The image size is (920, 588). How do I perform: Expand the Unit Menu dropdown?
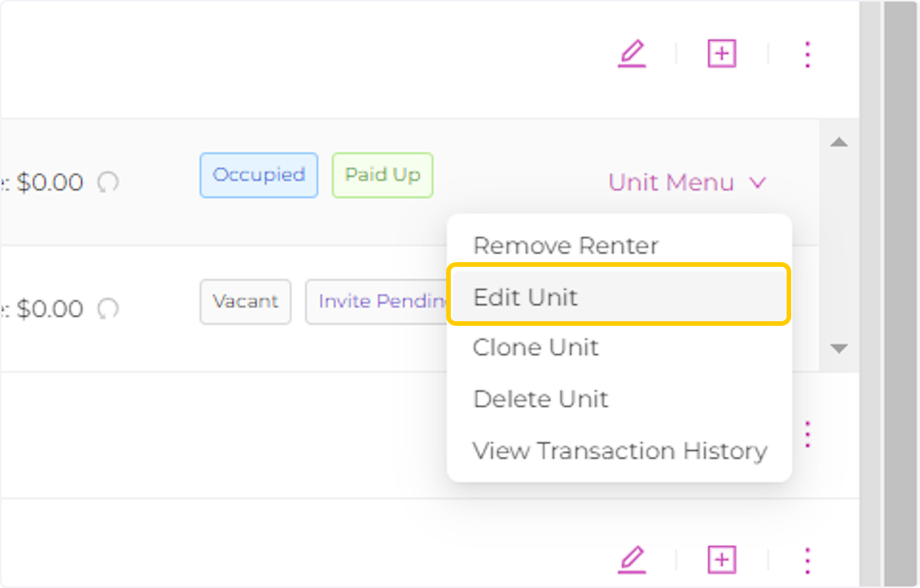[x=686, y=182]
